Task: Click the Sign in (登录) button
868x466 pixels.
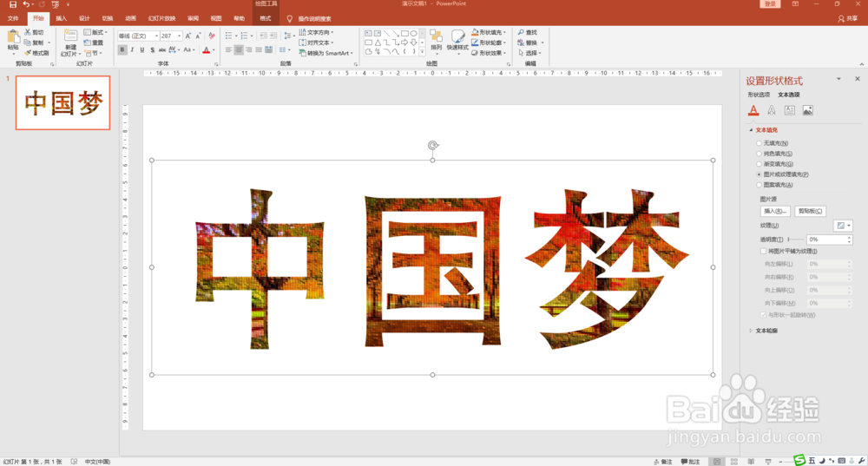Action: tap(770, 3)
